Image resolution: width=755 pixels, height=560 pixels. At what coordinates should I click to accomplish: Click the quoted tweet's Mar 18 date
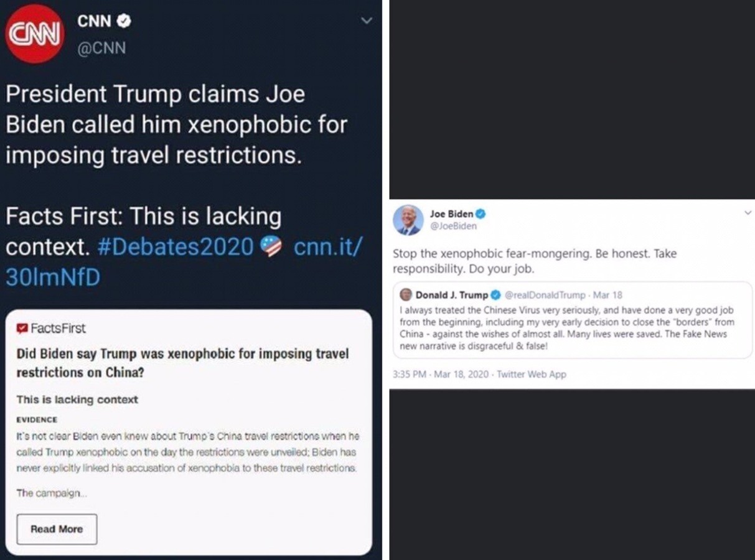610,295
